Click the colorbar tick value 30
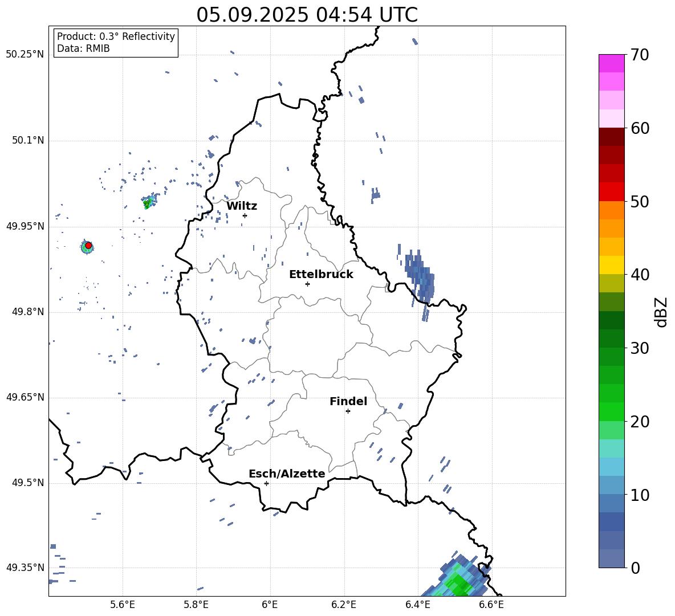The image size is (675, 616). pyautogui.click(x=640, y=348)
